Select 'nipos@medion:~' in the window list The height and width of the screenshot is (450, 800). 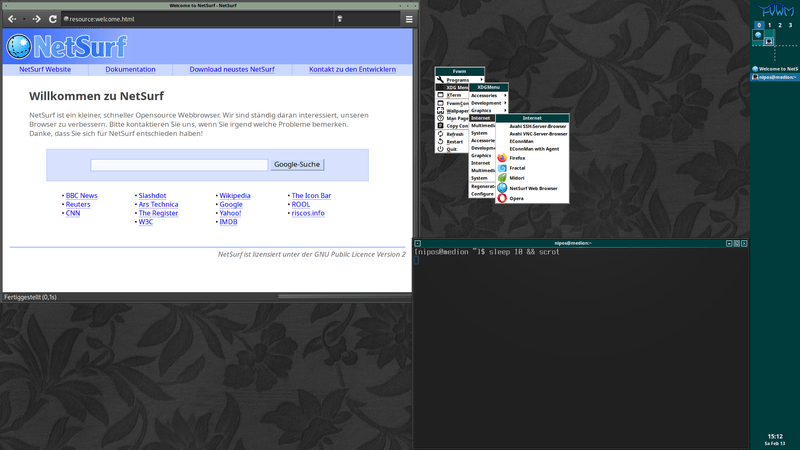coord(775,77)
